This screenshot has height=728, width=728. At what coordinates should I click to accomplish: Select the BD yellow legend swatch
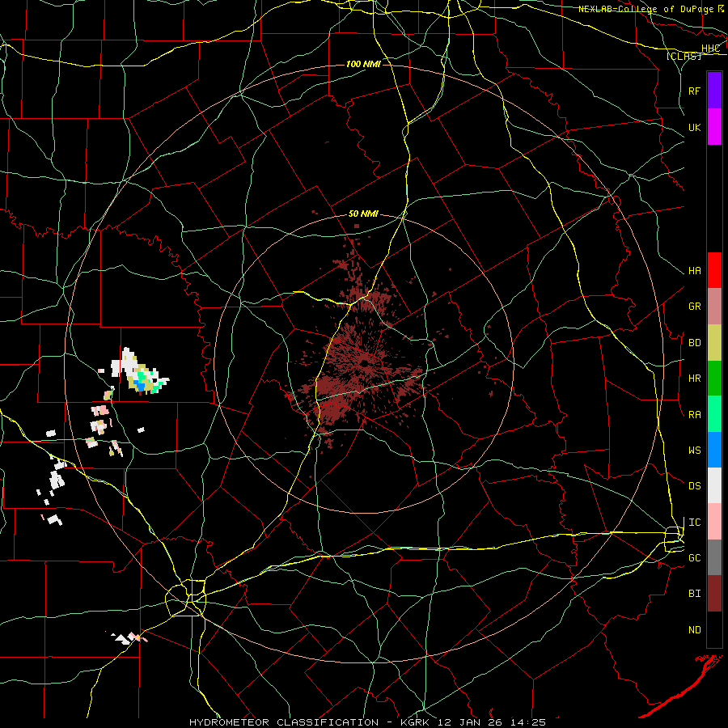pos(714,343)
